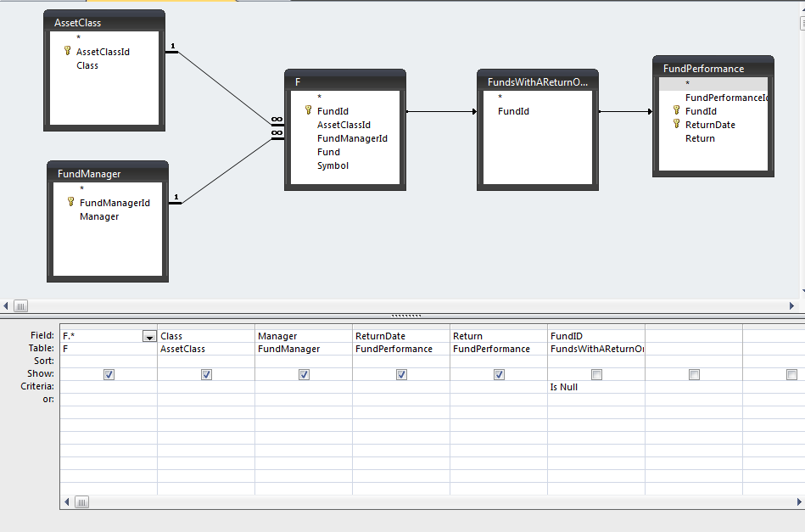Uncheck Show box for F.* column
This screenshot has height=532, width=805.
click(x=109, y=375)
